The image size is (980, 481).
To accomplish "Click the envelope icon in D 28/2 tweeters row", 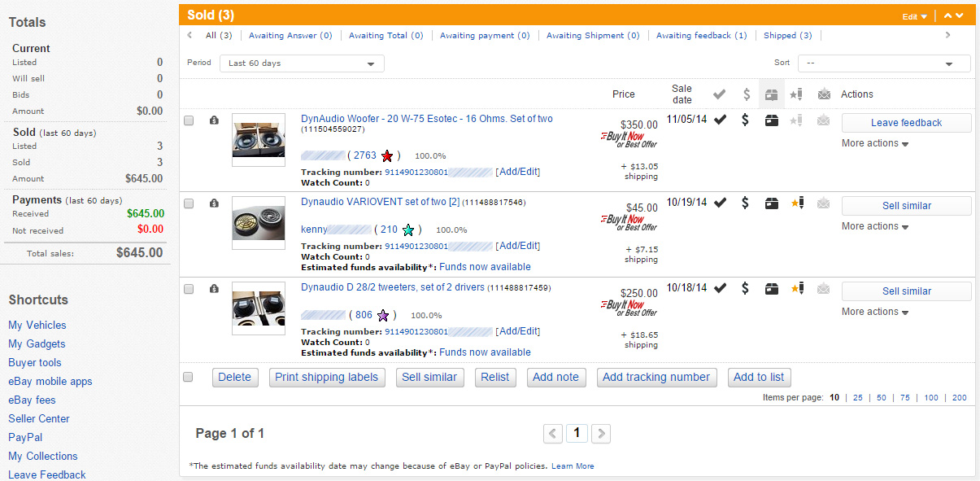I will coord(824,289).
